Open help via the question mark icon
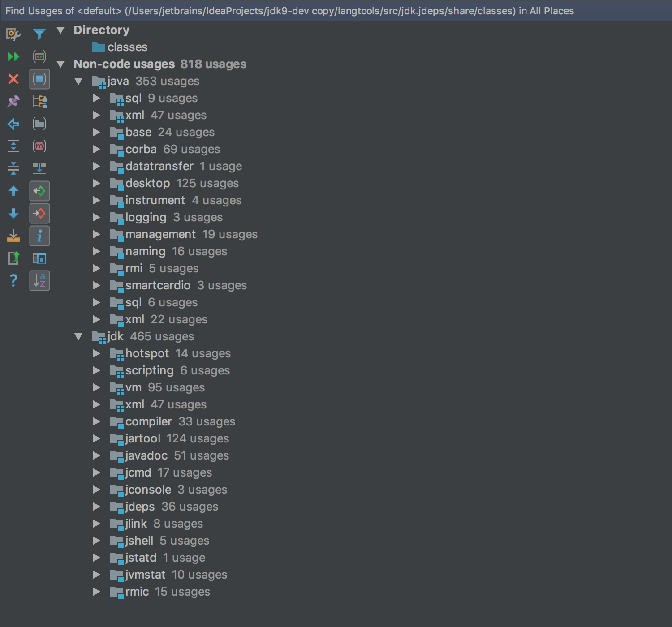Screen dimensions: 672x627 tap(13, 281)
